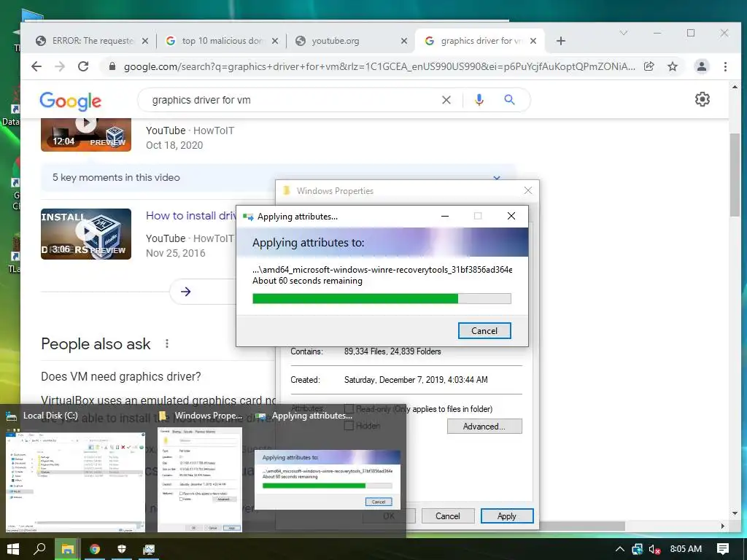
Task: Toggle the Hidden attribute checkbox
Action: (x=349, y=426)
